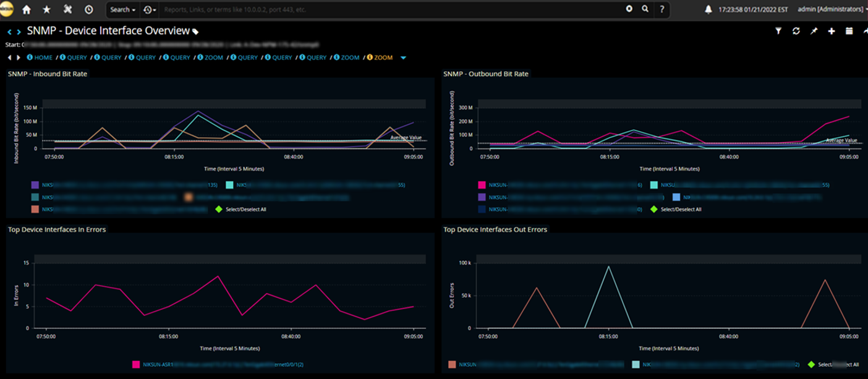
Task: Open the first blue ZOOM breadcrumb
Action: click(213, 57)
